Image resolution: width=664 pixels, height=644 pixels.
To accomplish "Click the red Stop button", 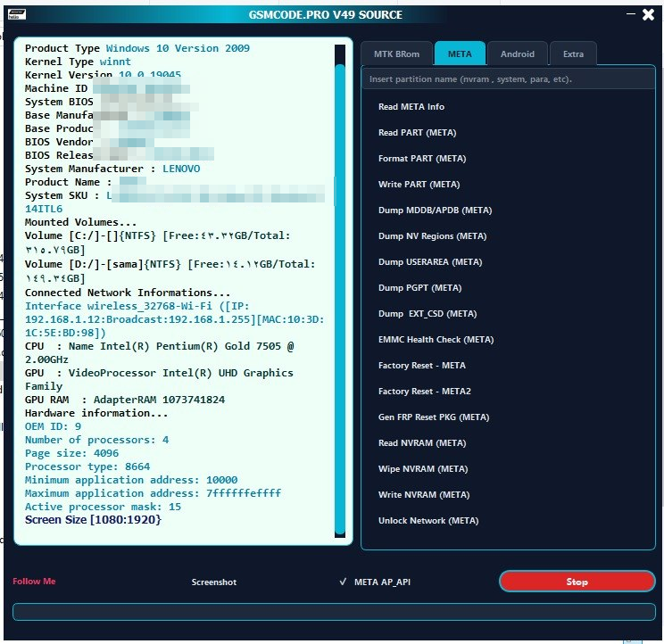I will coord(577,582).
